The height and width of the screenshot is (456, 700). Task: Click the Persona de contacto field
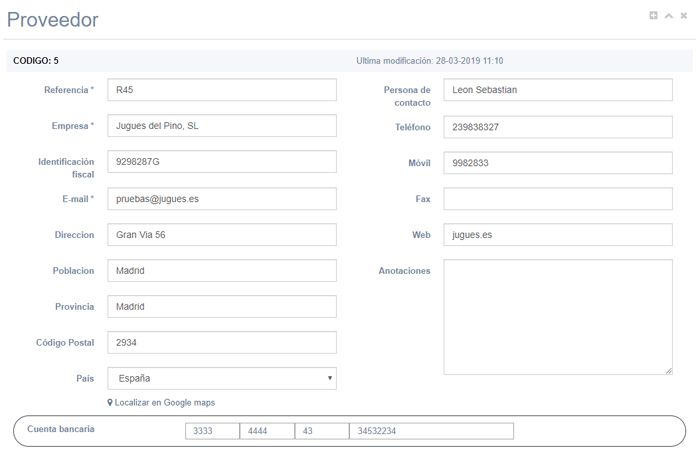point(557,90)
